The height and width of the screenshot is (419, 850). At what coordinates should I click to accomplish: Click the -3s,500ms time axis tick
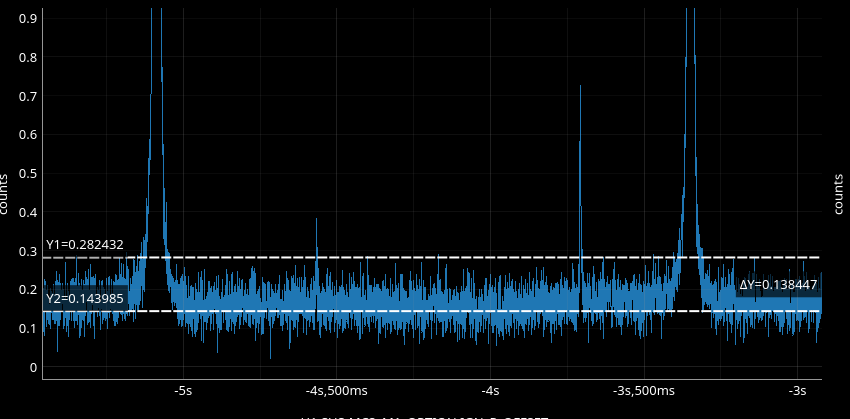point(643,390)
